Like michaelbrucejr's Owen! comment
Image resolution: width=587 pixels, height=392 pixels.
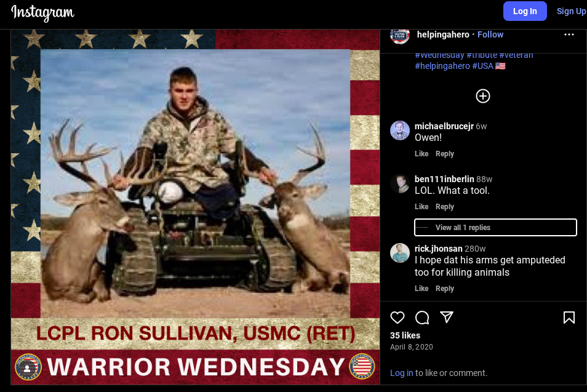(421, 153)
